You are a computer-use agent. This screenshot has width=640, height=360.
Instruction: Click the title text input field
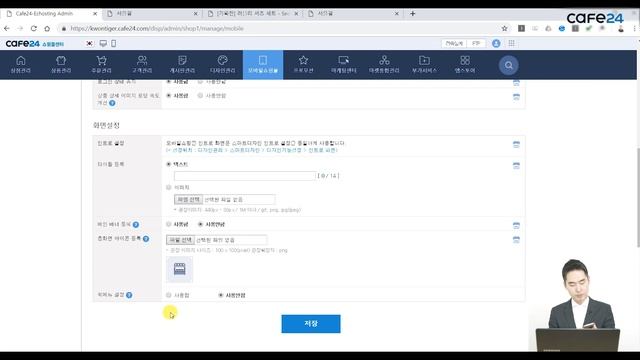tap(245, 176)
